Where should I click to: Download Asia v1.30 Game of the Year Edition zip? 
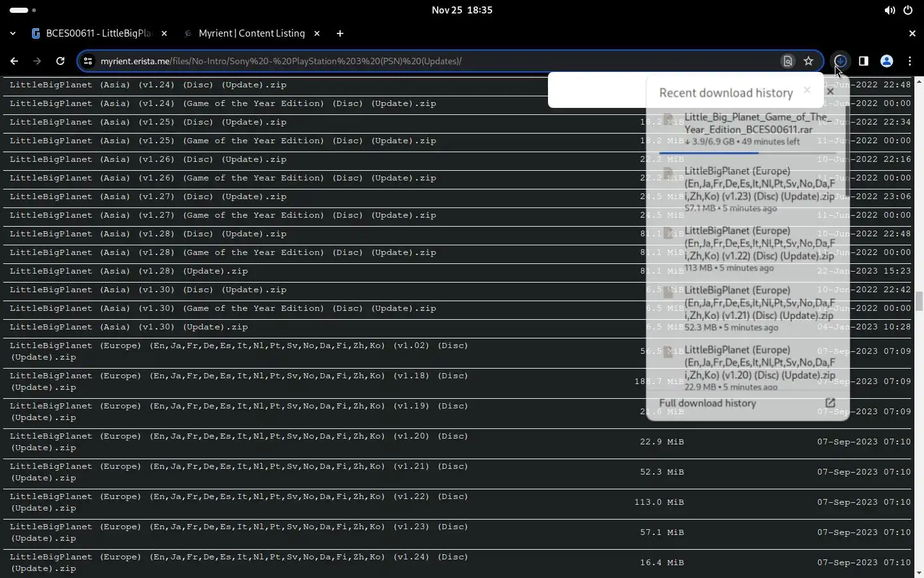pyautogui.click(x=223, y=308)
